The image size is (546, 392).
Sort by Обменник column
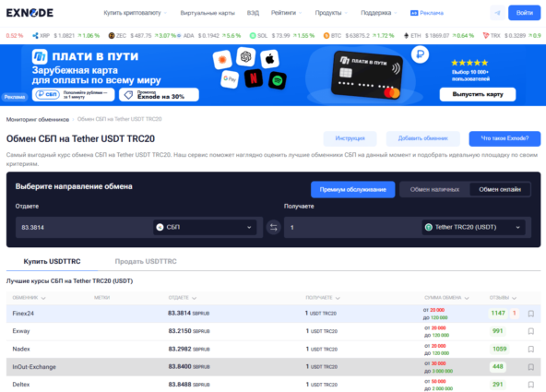(x=29, y=298)
